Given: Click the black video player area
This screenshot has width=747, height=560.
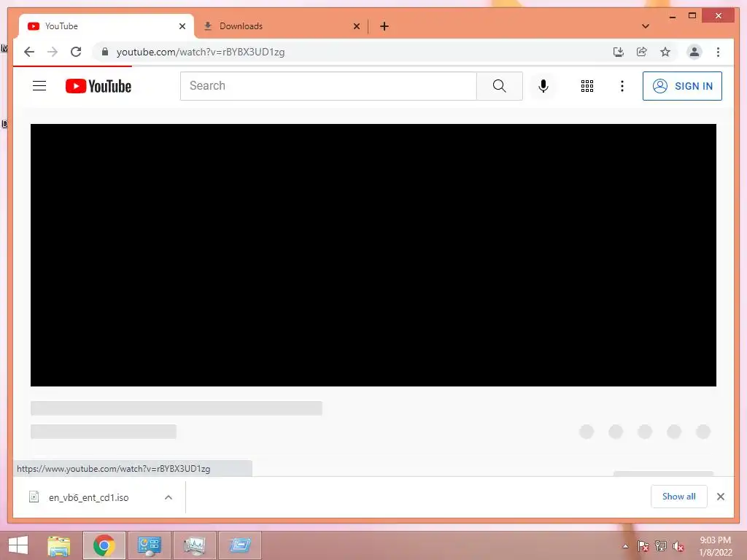Looking at the screenshot, I should 373,254.
